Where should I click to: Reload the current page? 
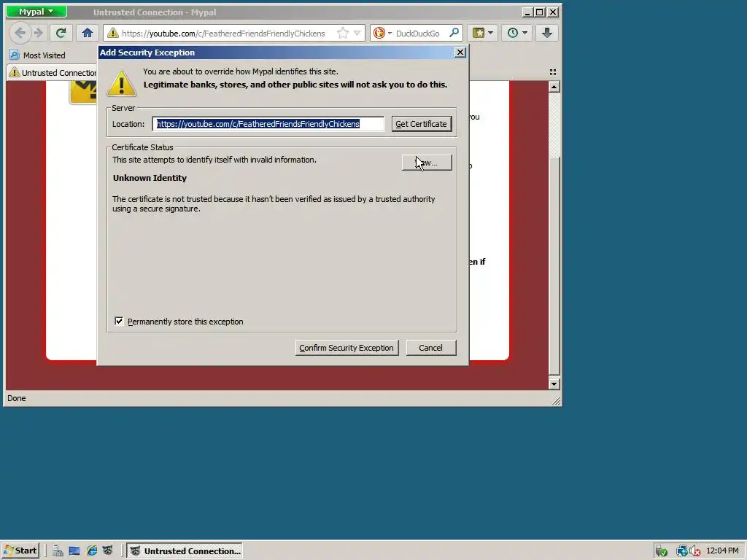point(61,33)
